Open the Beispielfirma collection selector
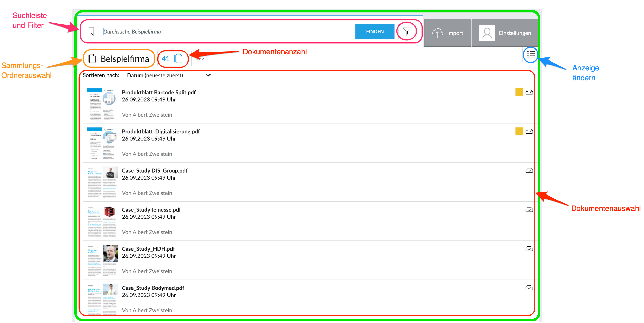Screen dimensions: 644x323 coord(119,59)
